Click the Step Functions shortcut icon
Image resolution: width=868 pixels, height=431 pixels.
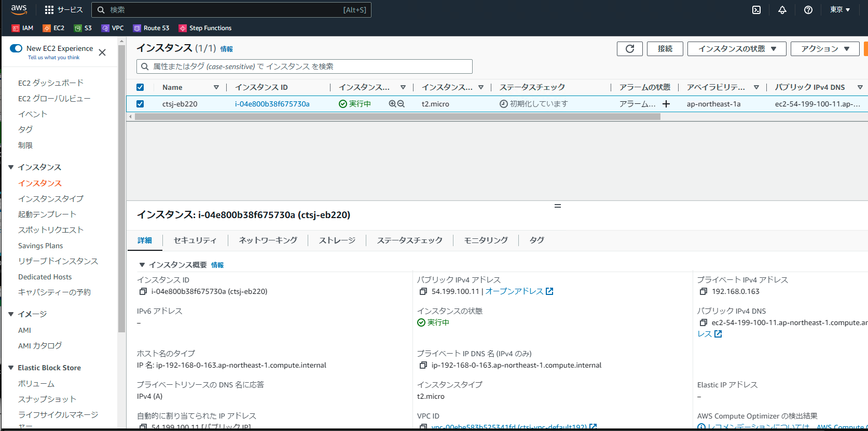click(x=183, y=28)
